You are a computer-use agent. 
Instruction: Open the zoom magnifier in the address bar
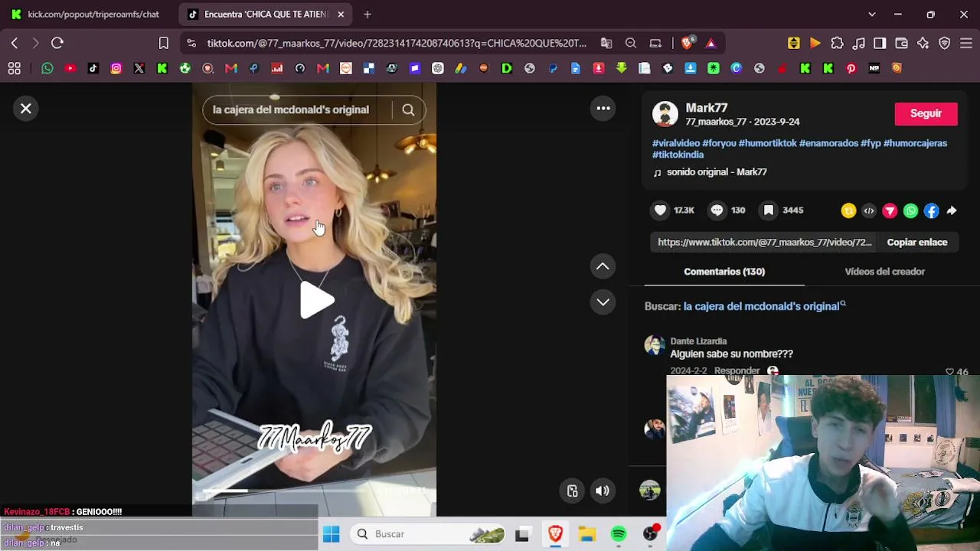tap(631, 44)
